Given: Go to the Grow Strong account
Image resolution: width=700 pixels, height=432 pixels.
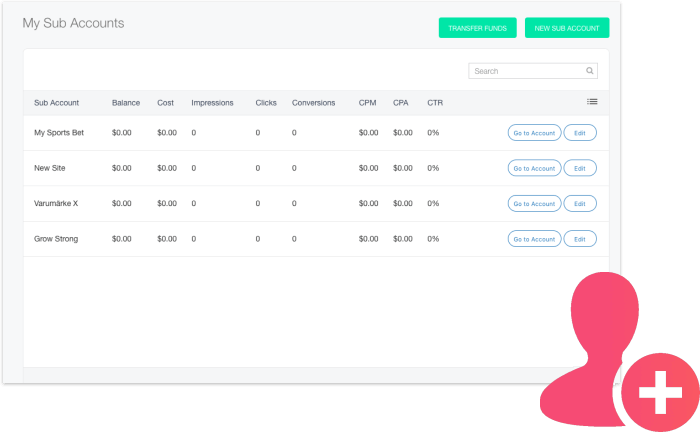Looking at the screenshot, I should (534, 239).
